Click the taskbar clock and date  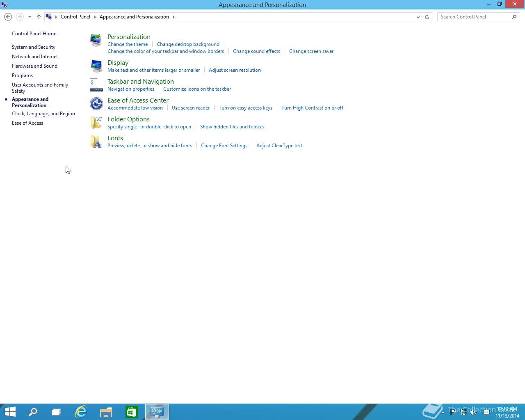coord(507,412)
